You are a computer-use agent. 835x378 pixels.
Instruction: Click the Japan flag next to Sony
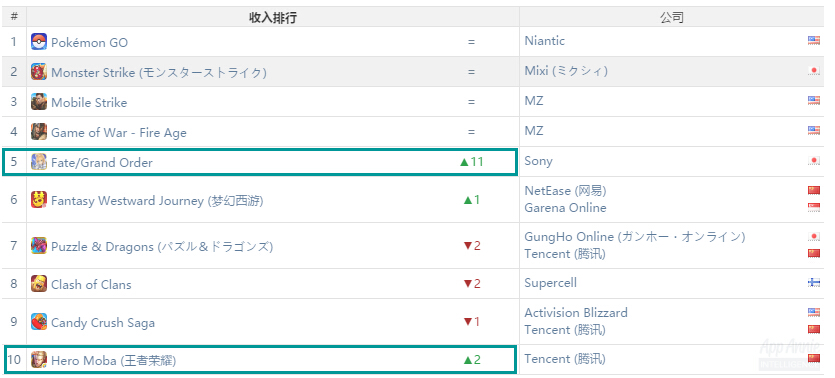click(814, 161)
